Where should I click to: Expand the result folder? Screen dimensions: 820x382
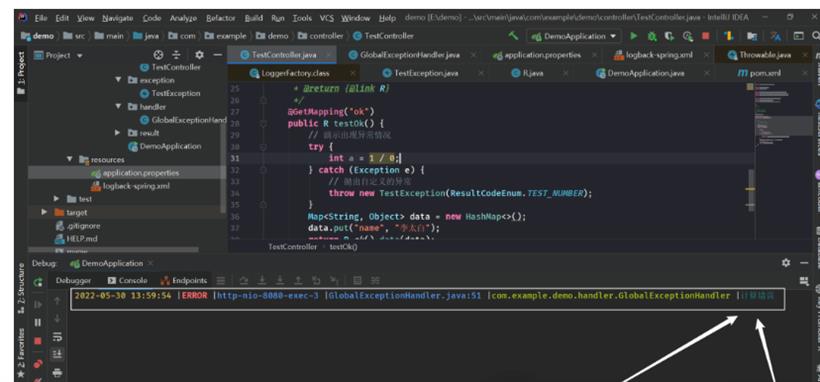pyautogui.click(x=119, y=133)
